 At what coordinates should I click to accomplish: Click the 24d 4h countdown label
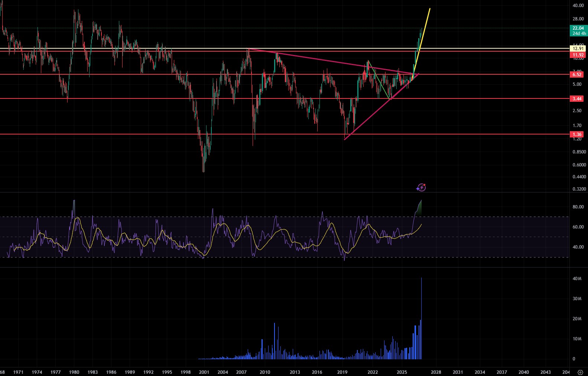click(x=579, y=33)
